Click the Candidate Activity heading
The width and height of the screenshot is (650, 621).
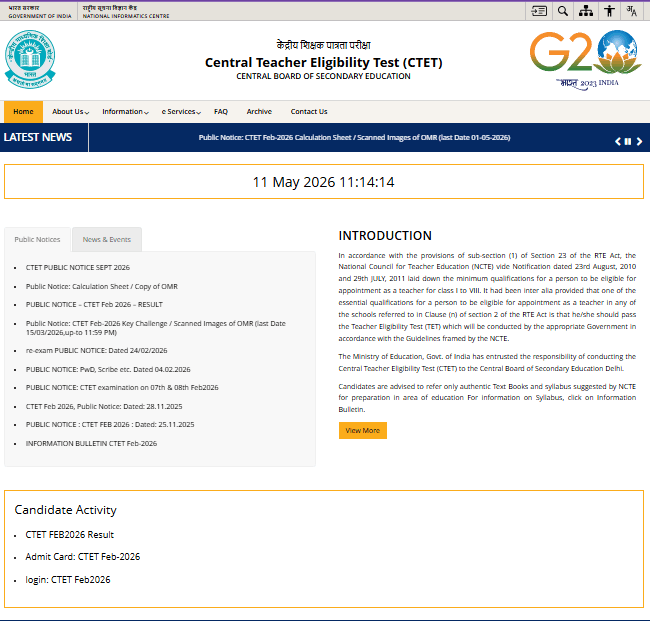point(65,509)
